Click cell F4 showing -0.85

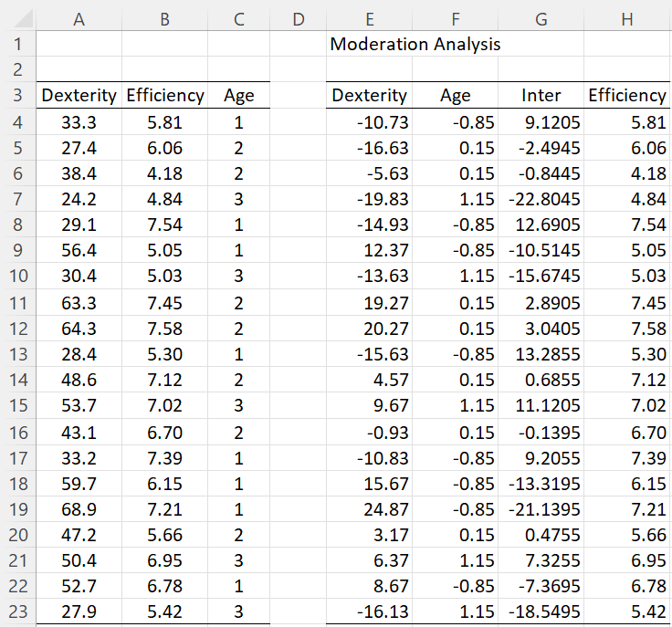pos(455,122)
